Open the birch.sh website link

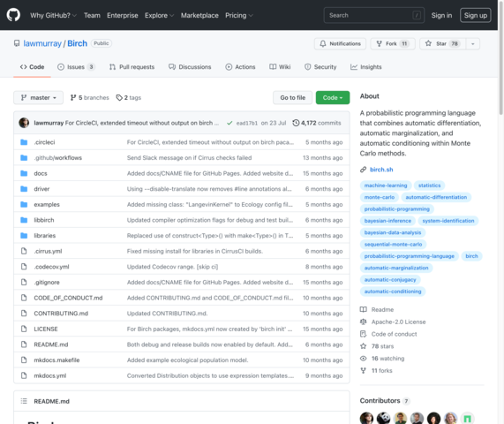tap(381, 170)
